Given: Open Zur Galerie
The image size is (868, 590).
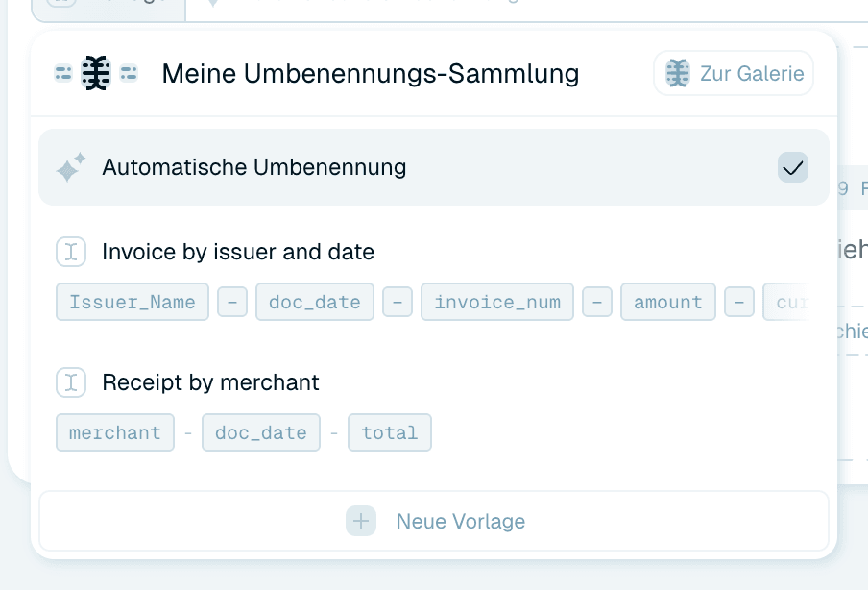Looking at the screenshot, I should 734,73.
